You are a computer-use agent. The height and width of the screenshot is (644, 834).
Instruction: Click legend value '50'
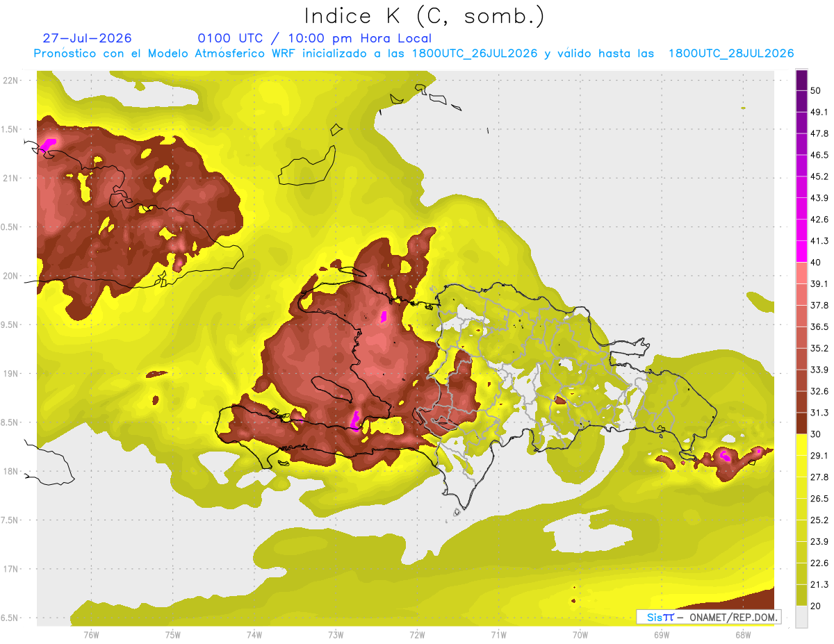(x=816, y=91)
